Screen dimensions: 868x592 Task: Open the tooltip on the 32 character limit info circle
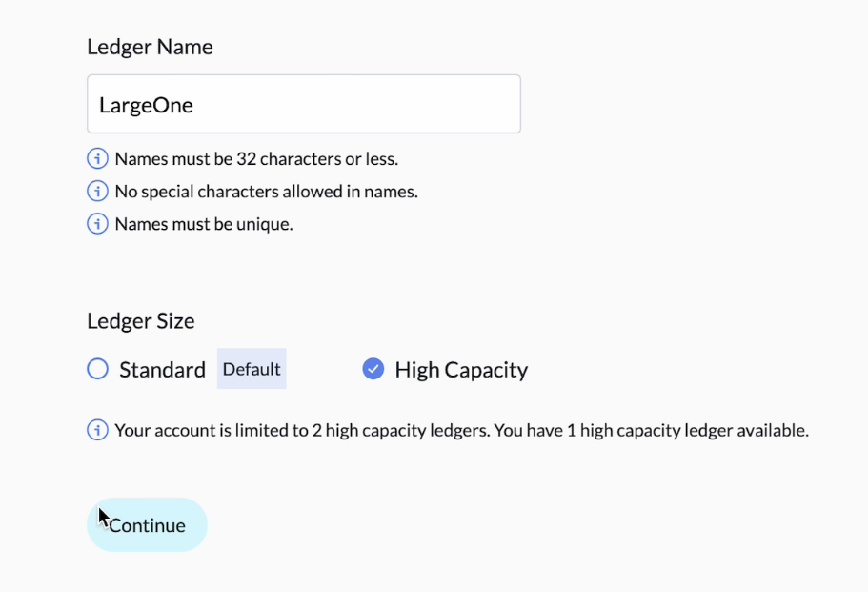point(97,158)
